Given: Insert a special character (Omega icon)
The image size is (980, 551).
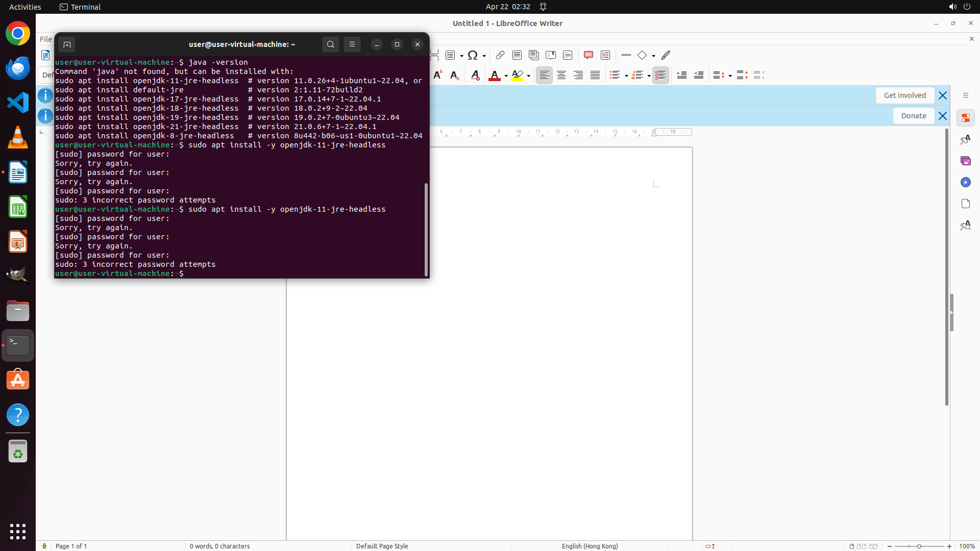Looking at the screenshot, I should [x=473, y=55].
